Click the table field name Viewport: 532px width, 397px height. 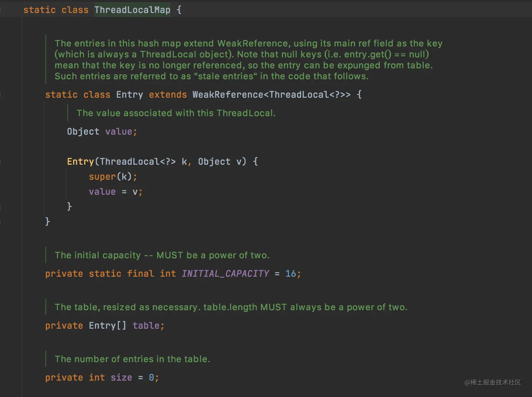click(146, 326)
